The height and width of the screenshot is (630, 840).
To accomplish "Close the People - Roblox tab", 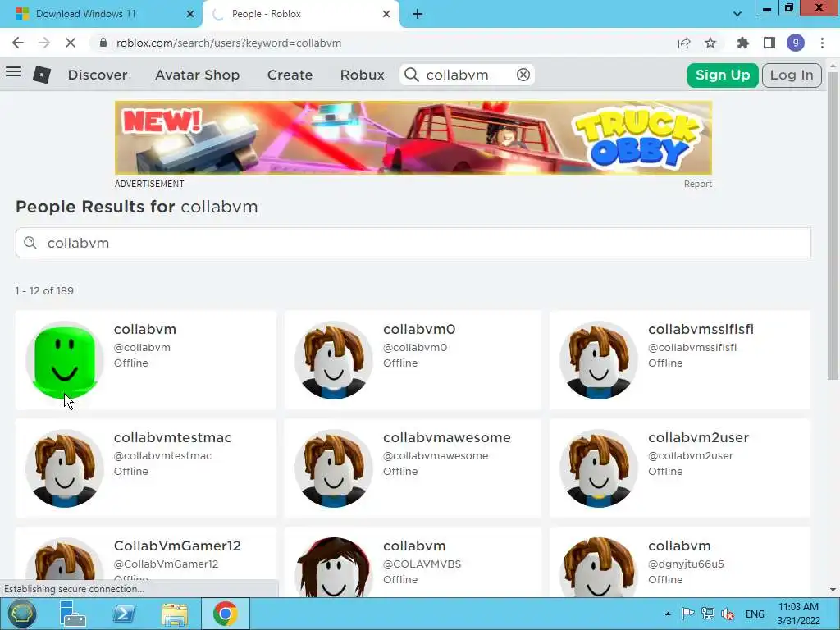I will click(x=386, y=14).
